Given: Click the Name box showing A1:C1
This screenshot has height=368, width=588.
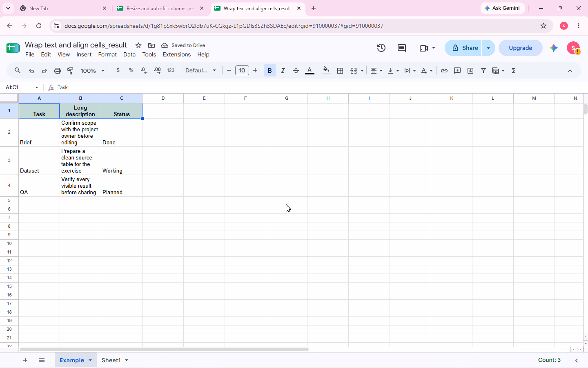Looking at the screenshot, I should (22, 88).
